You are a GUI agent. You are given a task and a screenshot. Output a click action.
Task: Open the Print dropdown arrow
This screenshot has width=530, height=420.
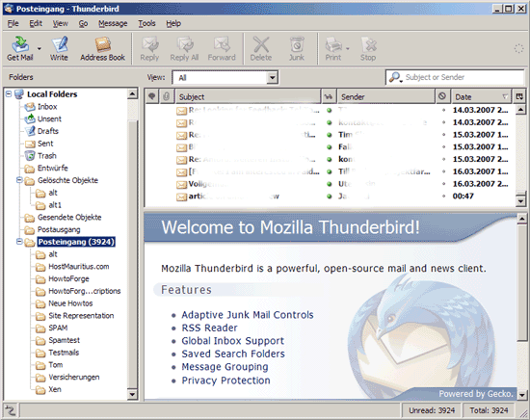348,49
